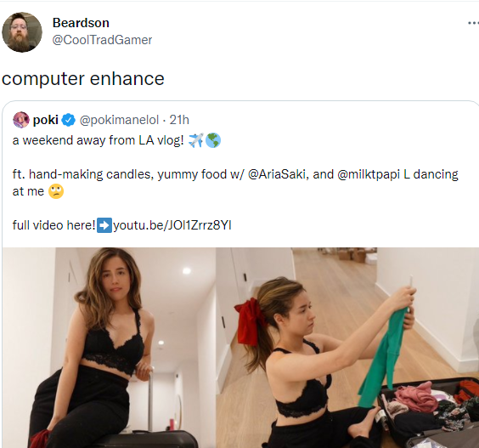Click the 21h timestamp
This screenshot has height=448, width=479.
click(179, 120)
